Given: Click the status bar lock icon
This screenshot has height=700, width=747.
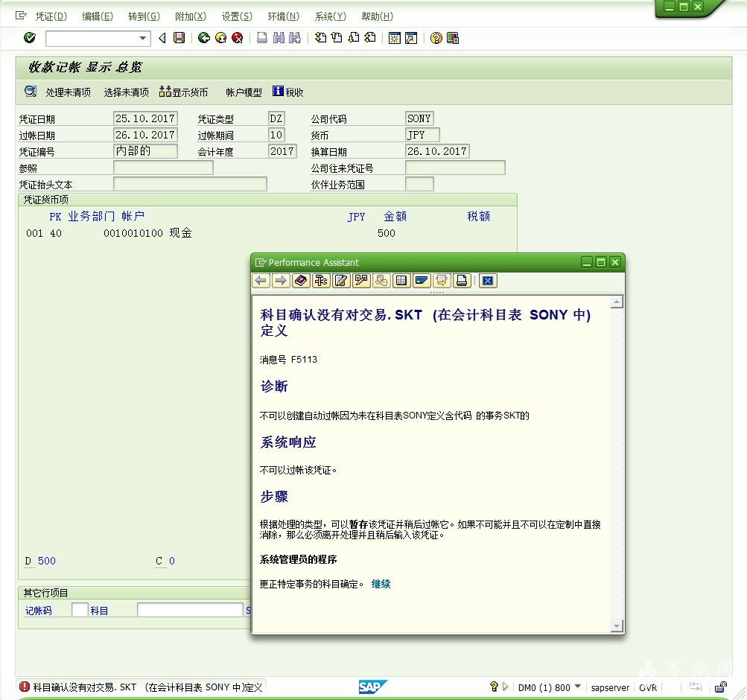Looking at the screenshot, I should (x=720, y=687).
